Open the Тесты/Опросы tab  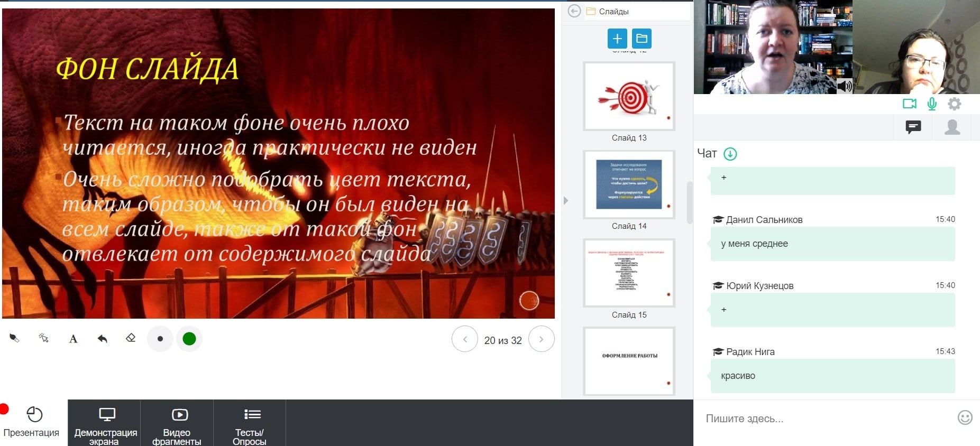249,423
